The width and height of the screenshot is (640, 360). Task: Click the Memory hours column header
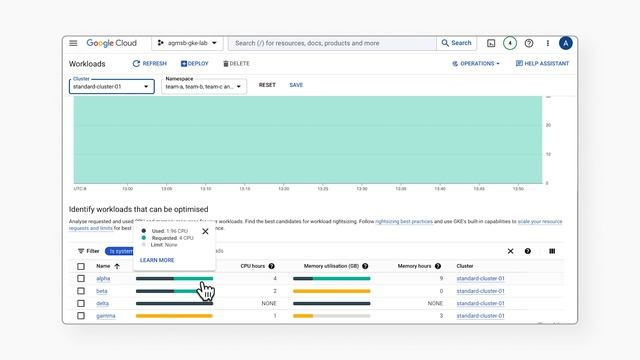pos(414,266)
